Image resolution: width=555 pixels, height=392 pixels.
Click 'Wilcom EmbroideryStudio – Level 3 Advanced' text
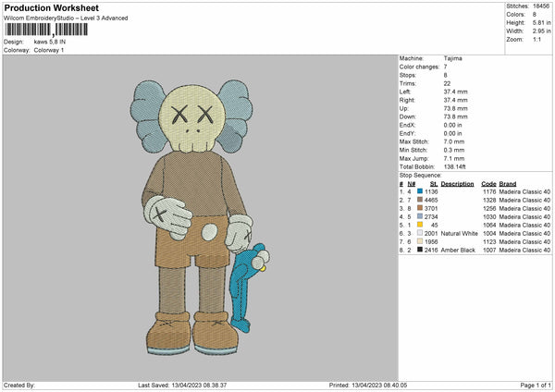[66, 18]
